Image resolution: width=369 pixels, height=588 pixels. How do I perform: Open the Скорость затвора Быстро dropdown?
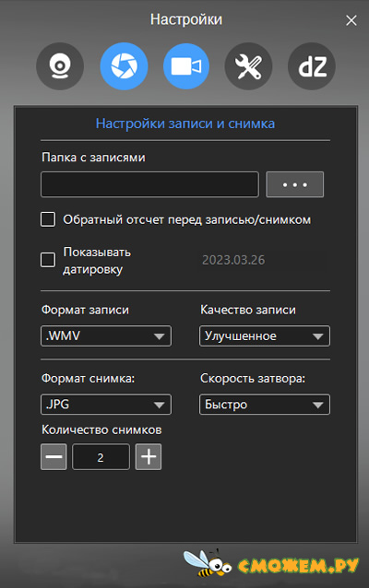[265, 405]
